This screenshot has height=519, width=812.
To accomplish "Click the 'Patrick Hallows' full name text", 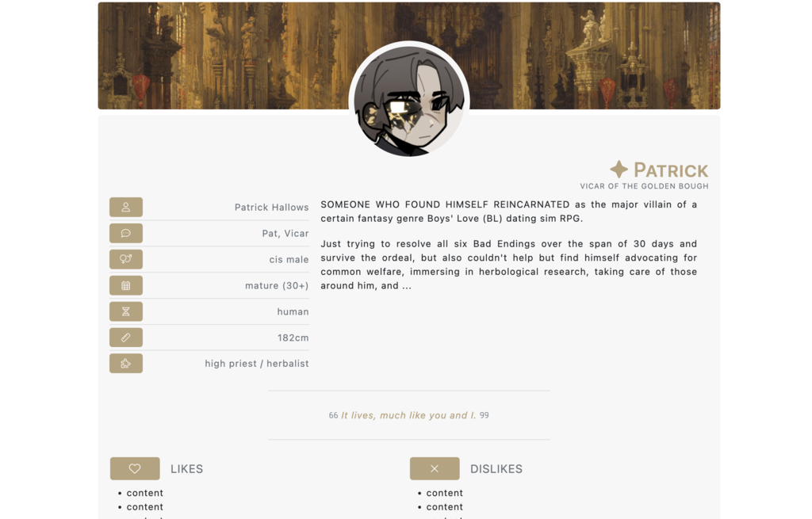I will pyautogui.click(x=271, y=208).
